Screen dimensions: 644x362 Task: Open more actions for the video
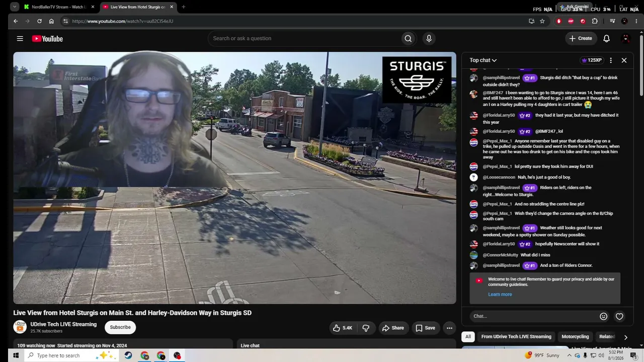449,328
